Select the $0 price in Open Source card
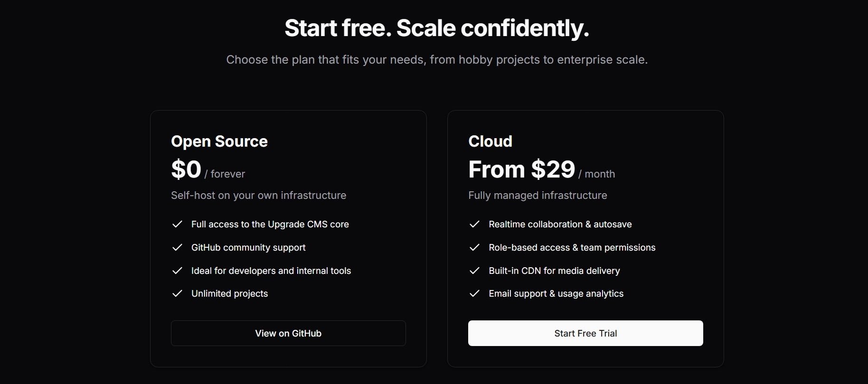This screenshot has height=384, width=868. pyautogui.click(x=186, y=169)
